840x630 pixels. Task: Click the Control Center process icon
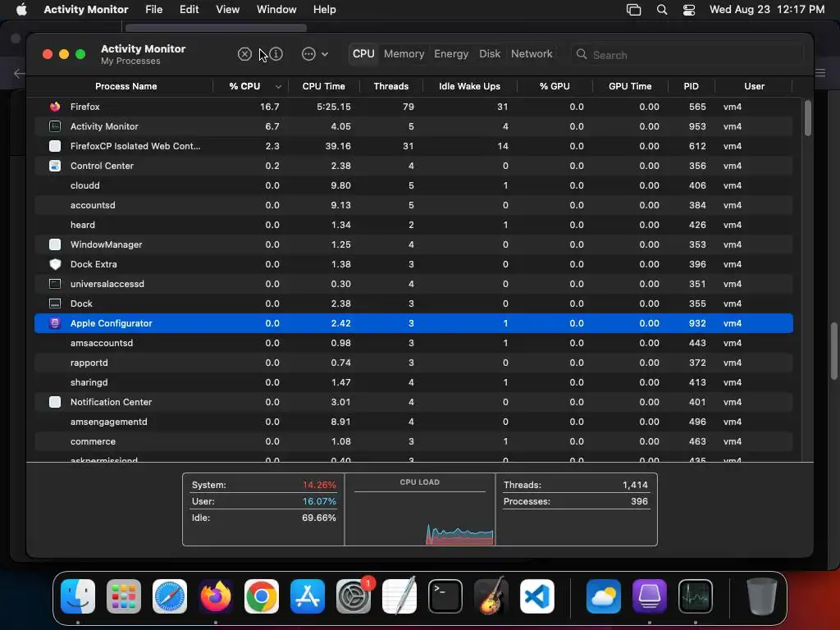(55, 166)
